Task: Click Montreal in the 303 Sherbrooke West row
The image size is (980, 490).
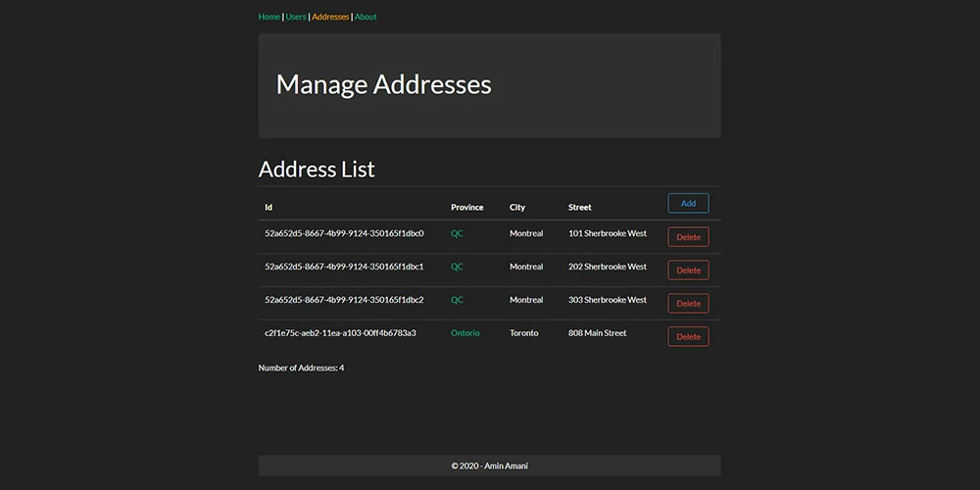Action: click(x=526, y=300)
